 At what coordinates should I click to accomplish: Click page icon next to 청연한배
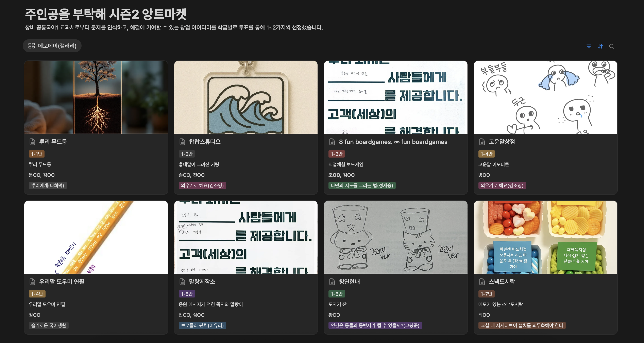(x=332, y=282)
